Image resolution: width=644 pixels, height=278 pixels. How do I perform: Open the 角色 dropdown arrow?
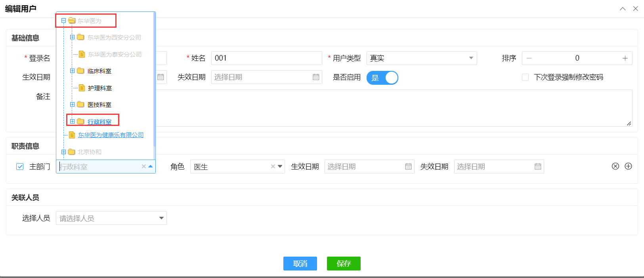[x=280, y=167]
